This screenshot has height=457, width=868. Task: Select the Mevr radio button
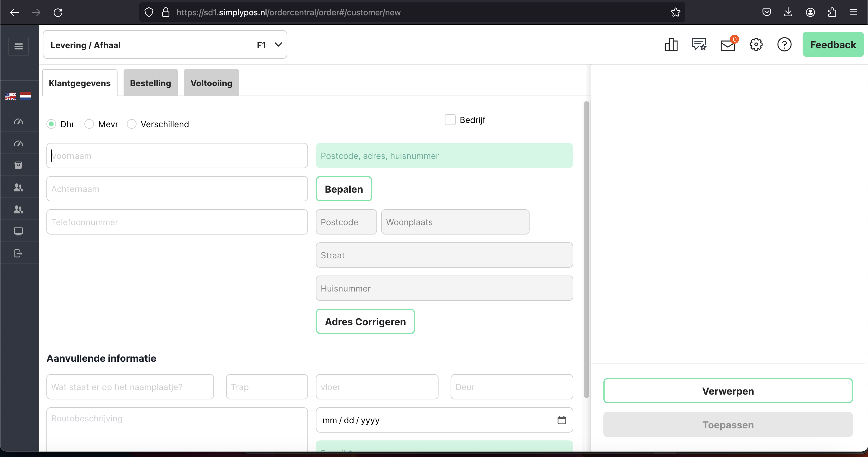coord(89,124)
